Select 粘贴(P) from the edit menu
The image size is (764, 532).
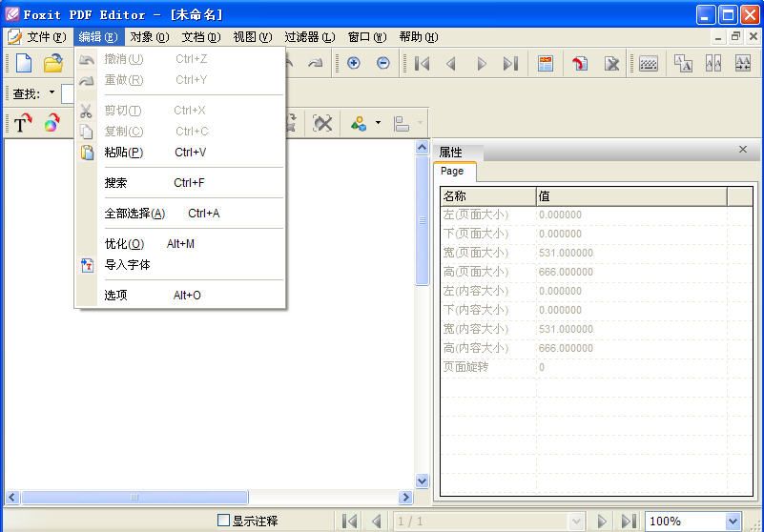180,153
